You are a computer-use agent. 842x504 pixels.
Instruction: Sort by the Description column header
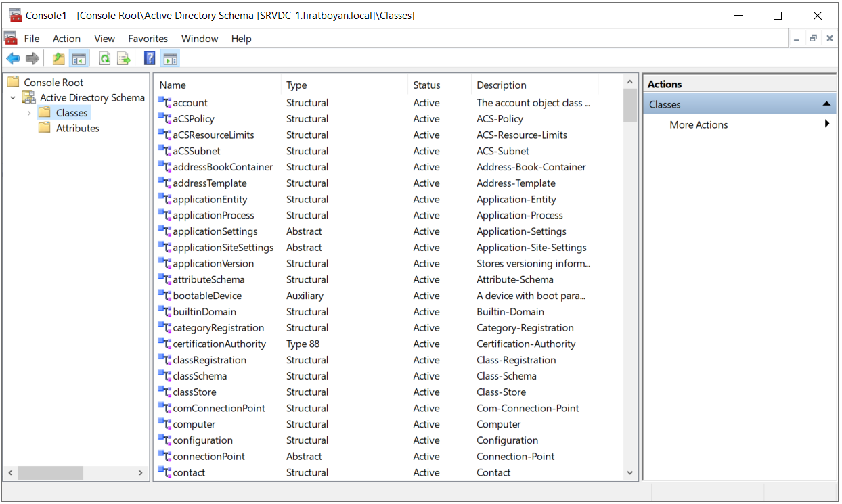tap(535, 85)
